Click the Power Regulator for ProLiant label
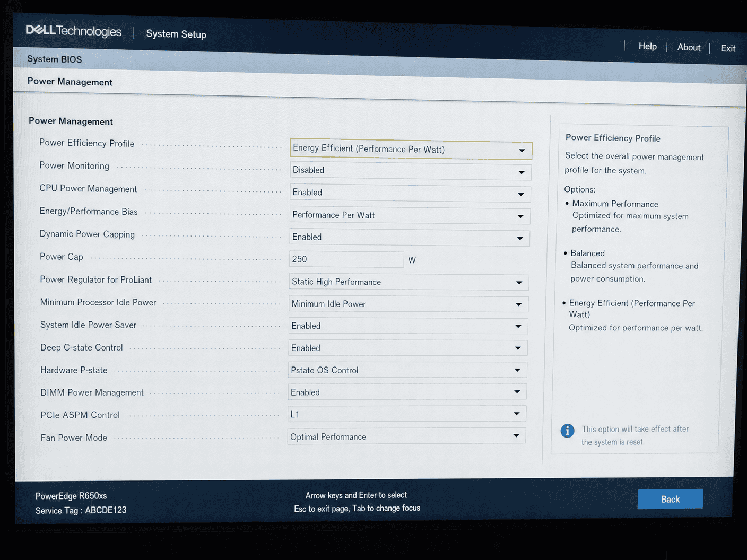The height and width of the screenshot is (560, 747). 96,279
